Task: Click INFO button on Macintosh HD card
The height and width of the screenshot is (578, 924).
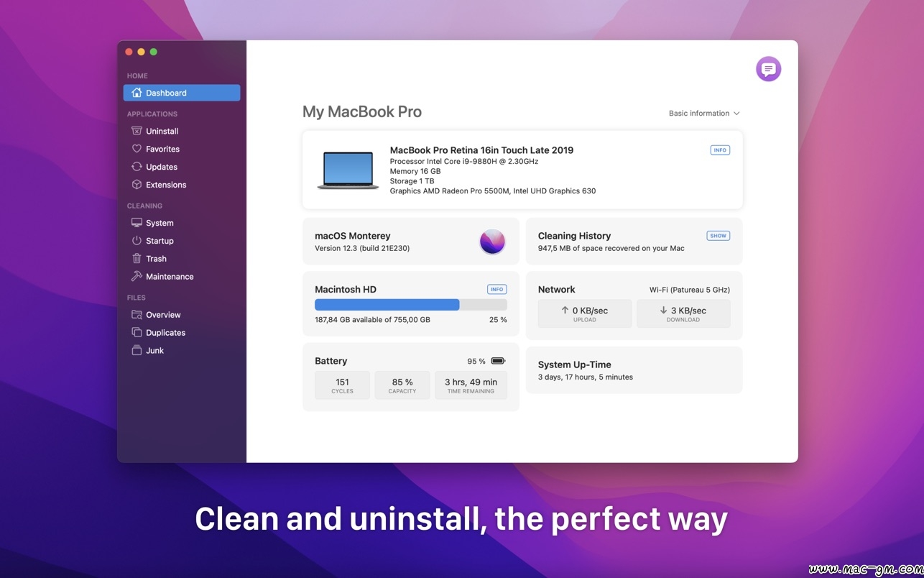Action: pos(496,290)
